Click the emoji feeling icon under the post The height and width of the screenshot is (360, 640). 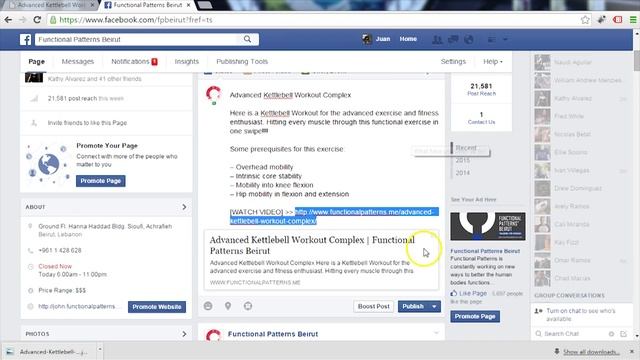click(x=208, y=306)
